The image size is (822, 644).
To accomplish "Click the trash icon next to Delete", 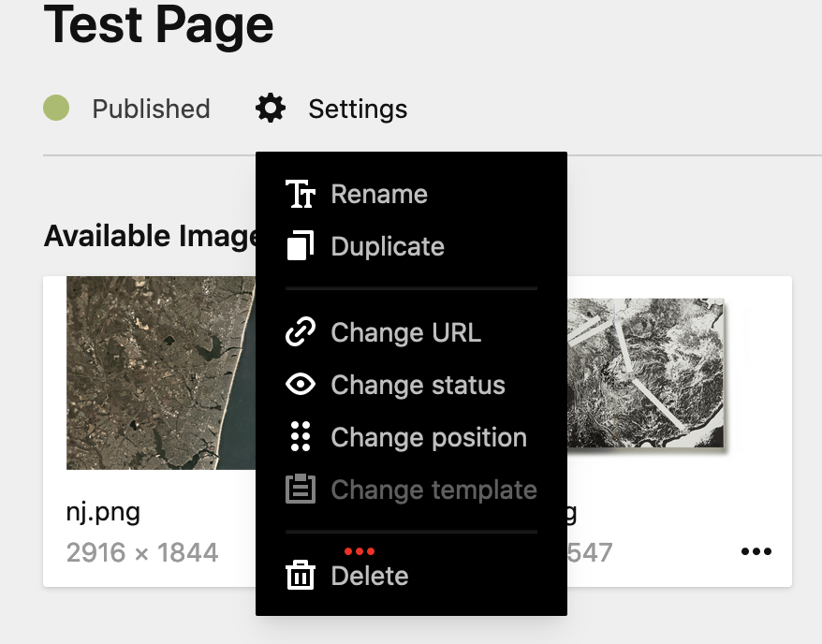I will 299,576.
